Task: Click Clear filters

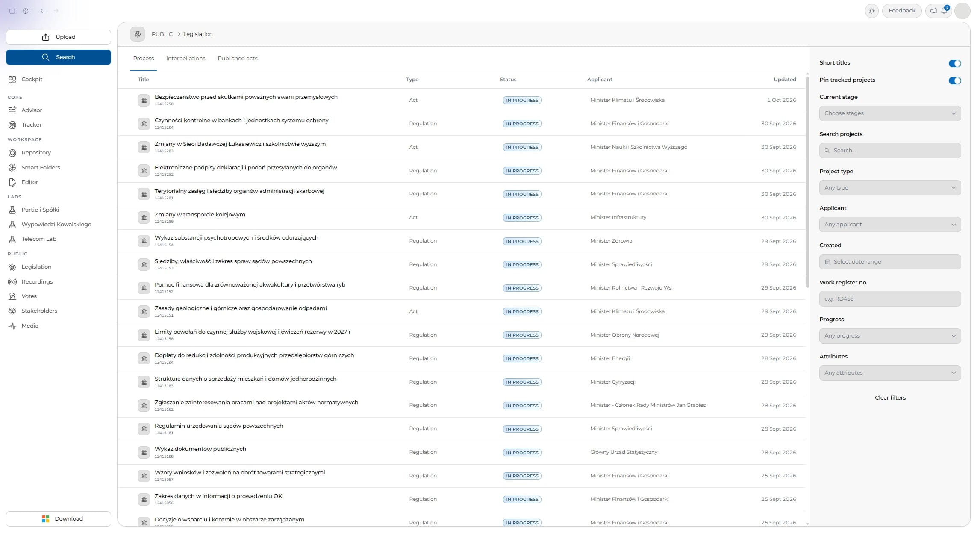Action: (x=890, y=398)
